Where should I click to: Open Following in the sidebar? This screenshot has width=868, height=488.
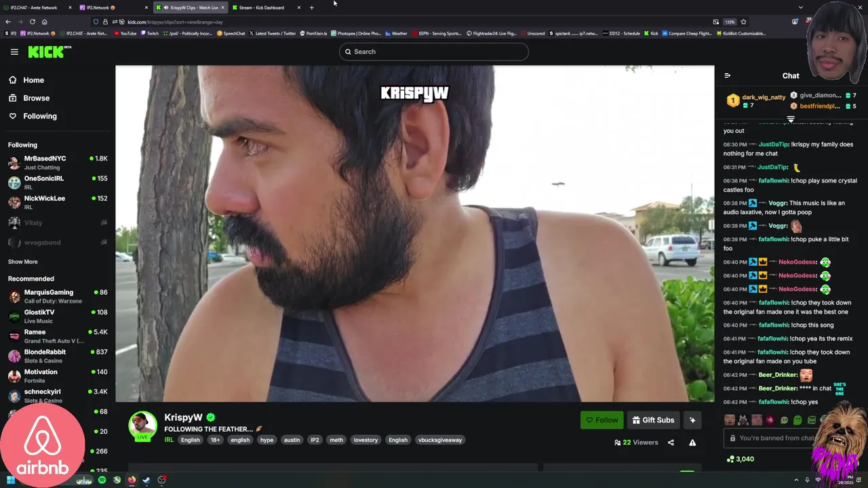click(33, 116)
